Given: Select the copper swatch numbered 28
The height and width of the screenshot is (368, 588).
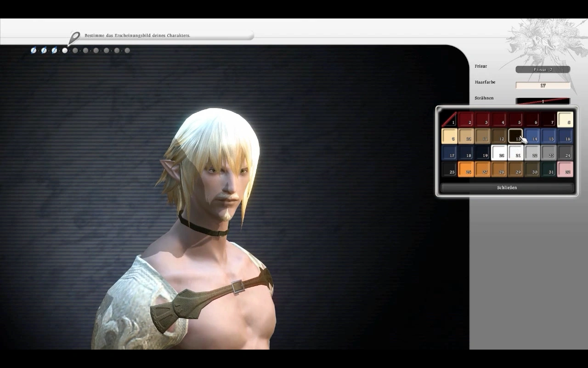Looking at the screenshot, I should tap(499, 169).
